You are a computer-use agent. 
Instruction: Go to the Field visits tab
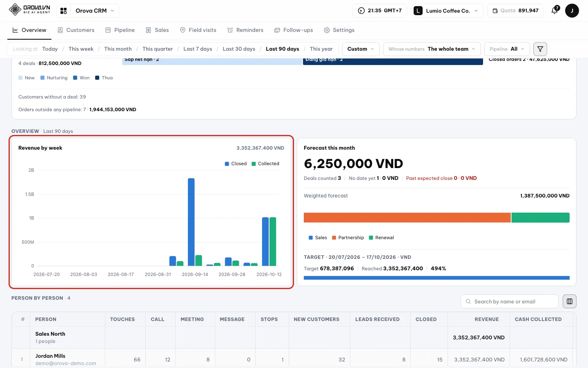tap(198, 30)
